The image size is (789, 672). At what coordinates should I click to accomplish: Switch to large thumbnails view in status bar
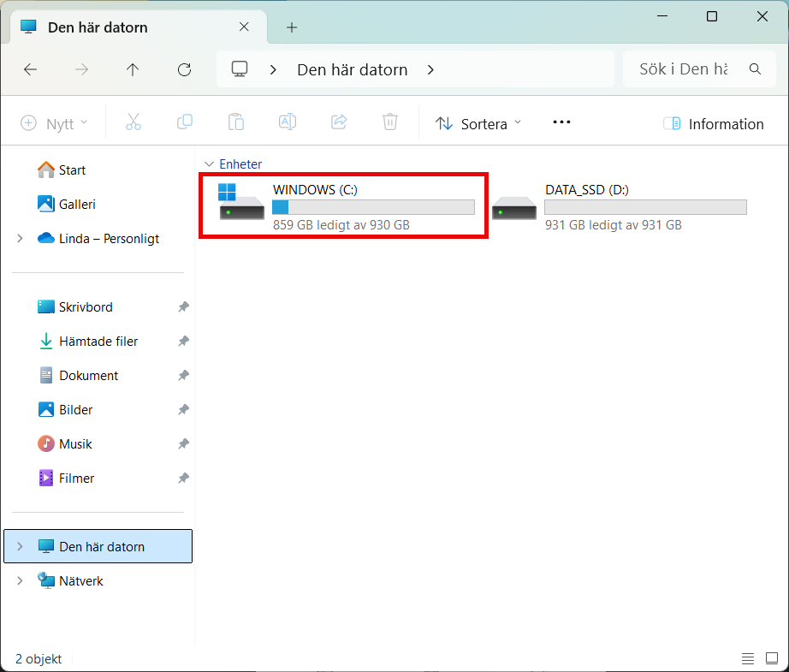(x=772, y=658)
